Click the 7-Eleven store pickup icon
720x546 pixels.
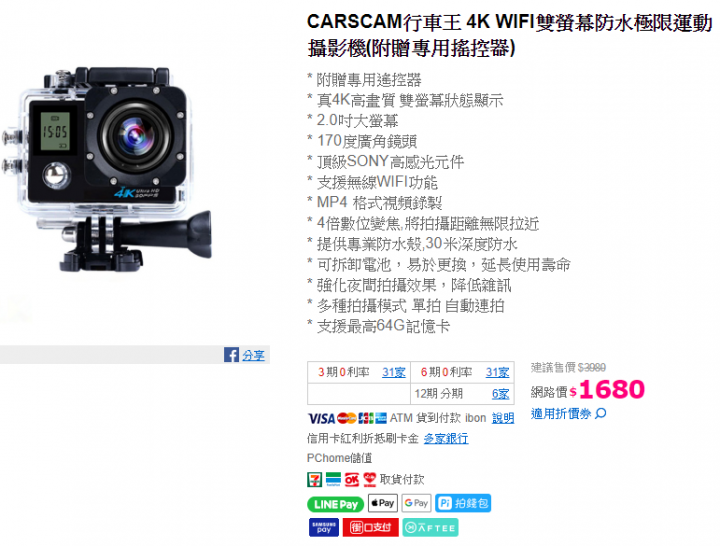(x=315, y=479)
